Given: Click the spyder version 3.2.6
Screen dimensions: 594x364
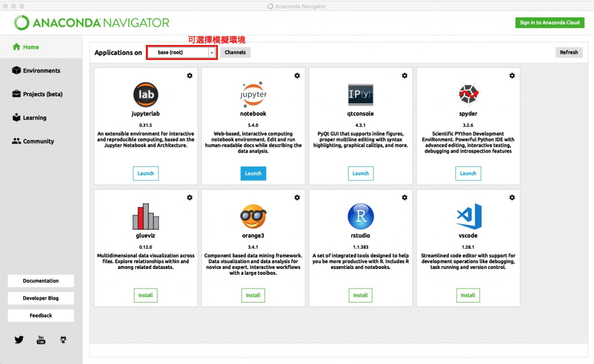Looking at the screenshot, I should point(468,125).
